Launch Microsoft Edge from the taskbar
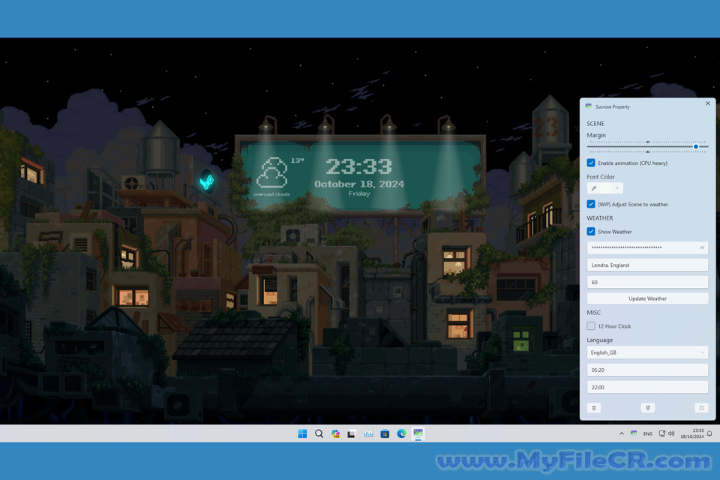Screen dimensions: 720x480 pyautogui.click(x=401, y=434)
